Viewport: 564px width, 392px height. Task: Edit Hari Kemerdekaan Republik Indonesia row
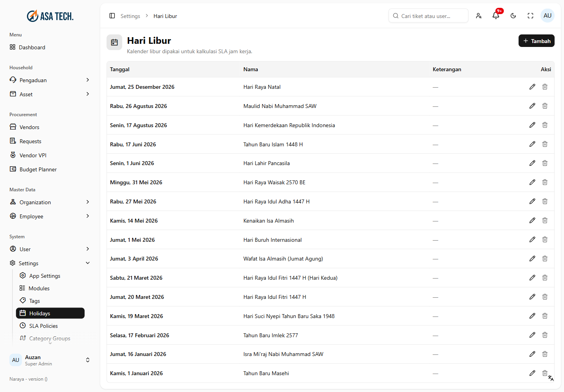click(x=532, y=125)
